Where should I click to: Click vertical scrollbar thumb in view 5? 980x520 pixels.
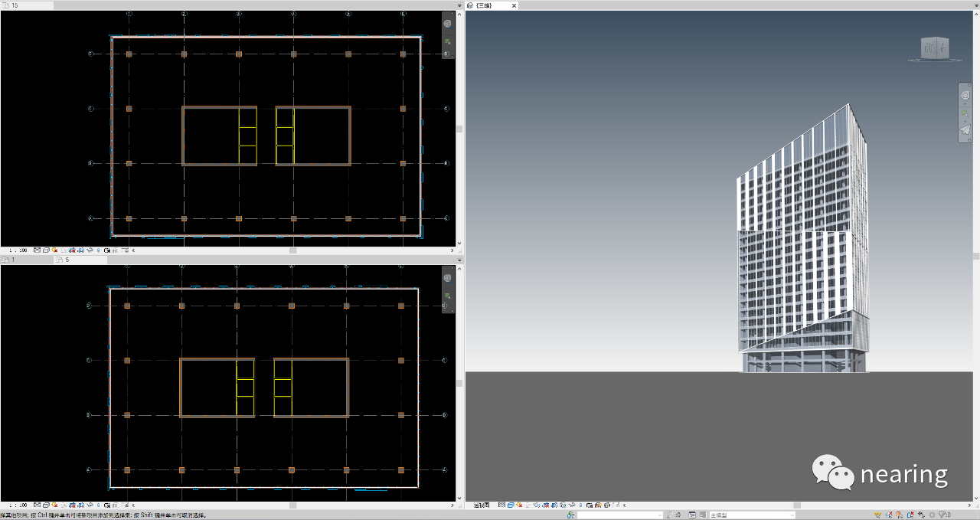coord(459,383)
